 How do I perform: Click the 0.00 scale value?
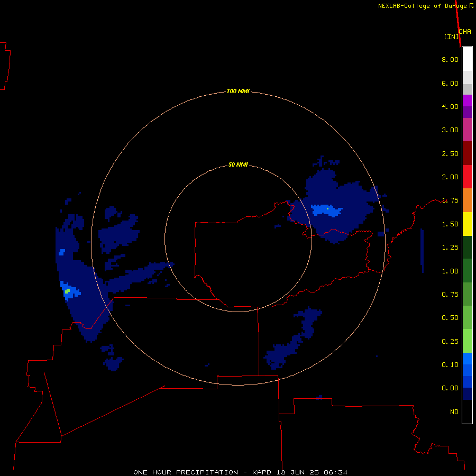click(450, 388)
